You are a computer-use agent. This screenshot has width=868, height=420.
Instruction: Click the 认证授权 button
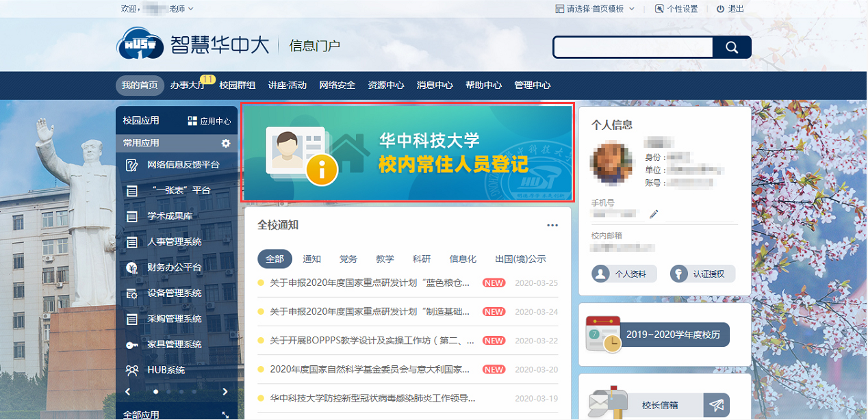click(702, 274)
